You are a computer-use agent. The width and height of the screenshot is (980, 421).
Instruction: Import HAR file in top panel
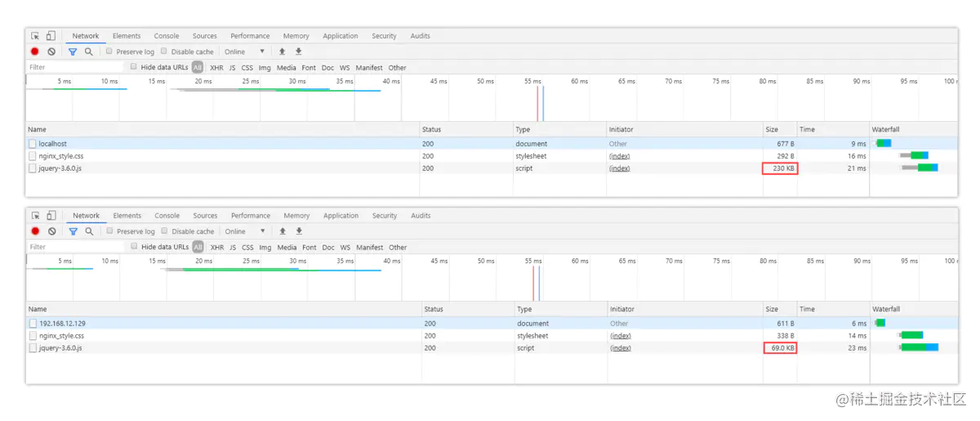pos(282,52)
